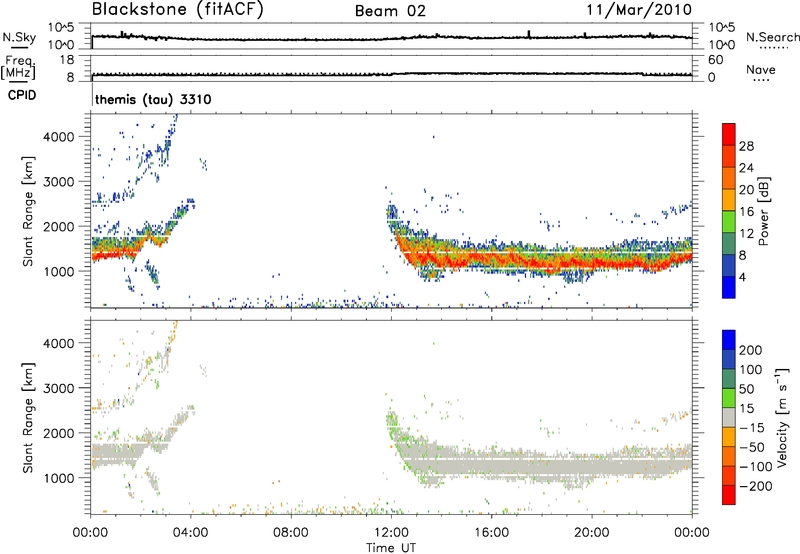Click the blue bottom of the power colorbar
Image resolution: width=800 pixels, height=554 pixels.
click(x=729, y=287)
